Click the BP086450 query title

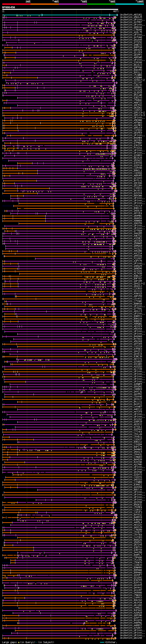(8, 8)
